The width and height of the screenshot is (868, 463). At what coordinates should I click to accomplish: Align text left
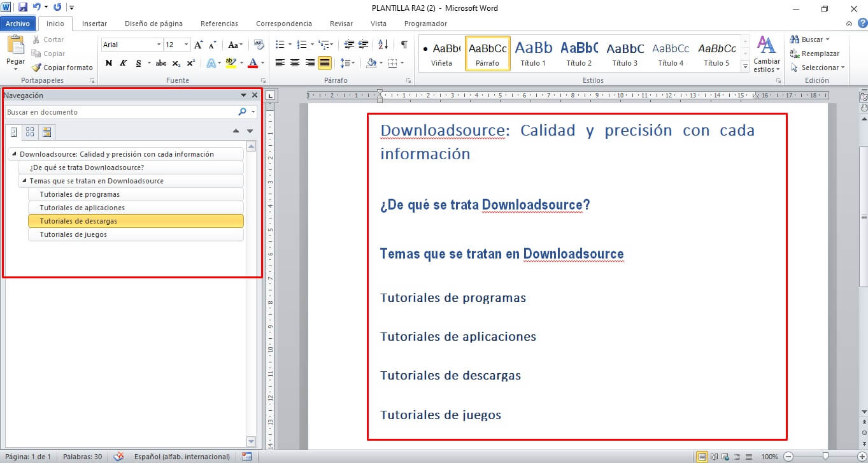click(x=280, y=63)
